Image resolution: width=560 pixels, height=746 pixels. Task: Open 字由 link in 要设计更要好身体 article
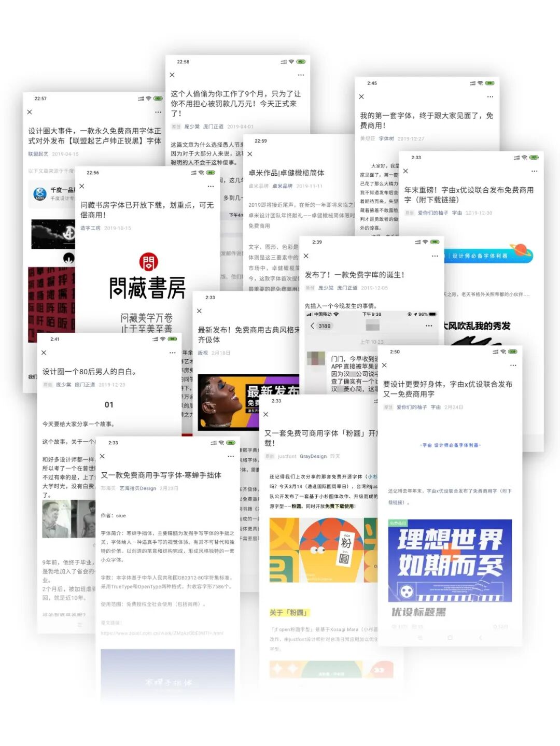(436, 407)
